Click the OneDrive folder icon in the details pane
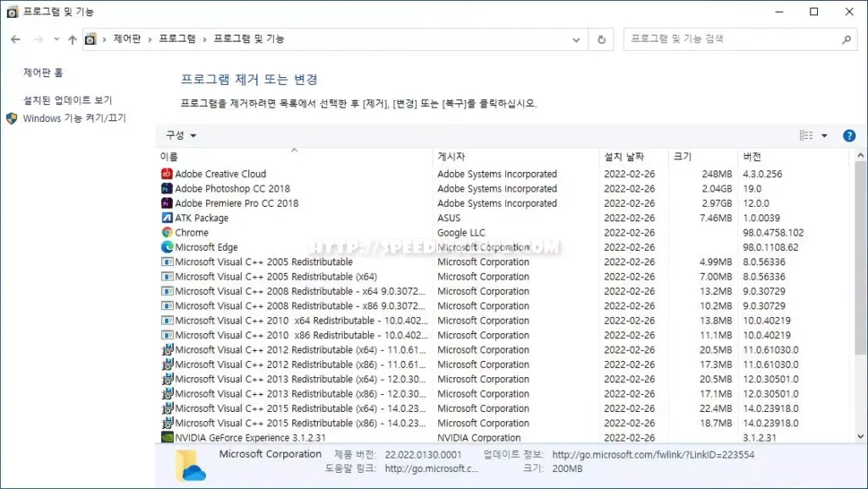 coord(190,465)
